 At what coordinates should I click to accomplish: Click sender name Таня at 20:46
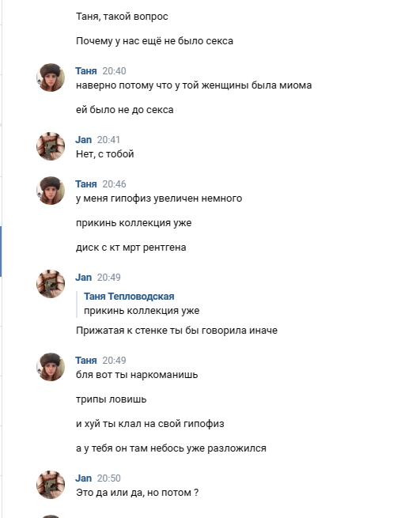pos(86,184)
